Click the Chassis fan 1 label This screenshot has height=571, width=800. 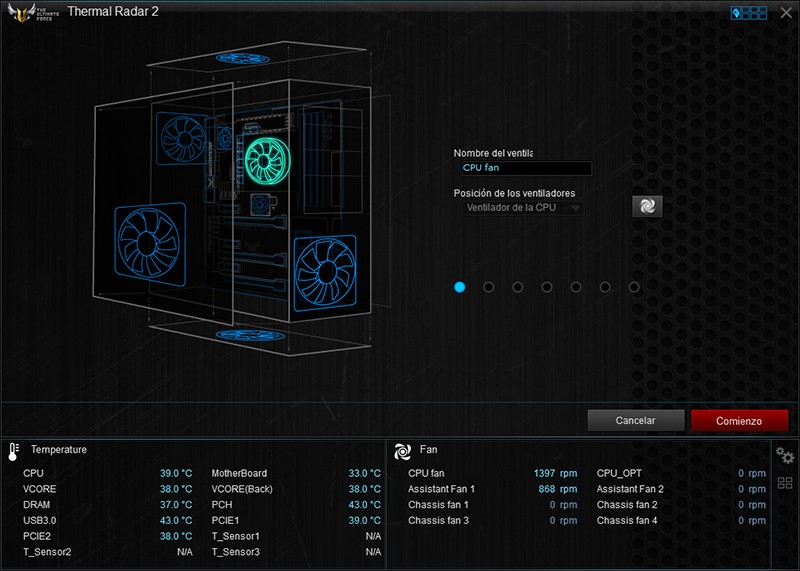[x=438, y=505]
